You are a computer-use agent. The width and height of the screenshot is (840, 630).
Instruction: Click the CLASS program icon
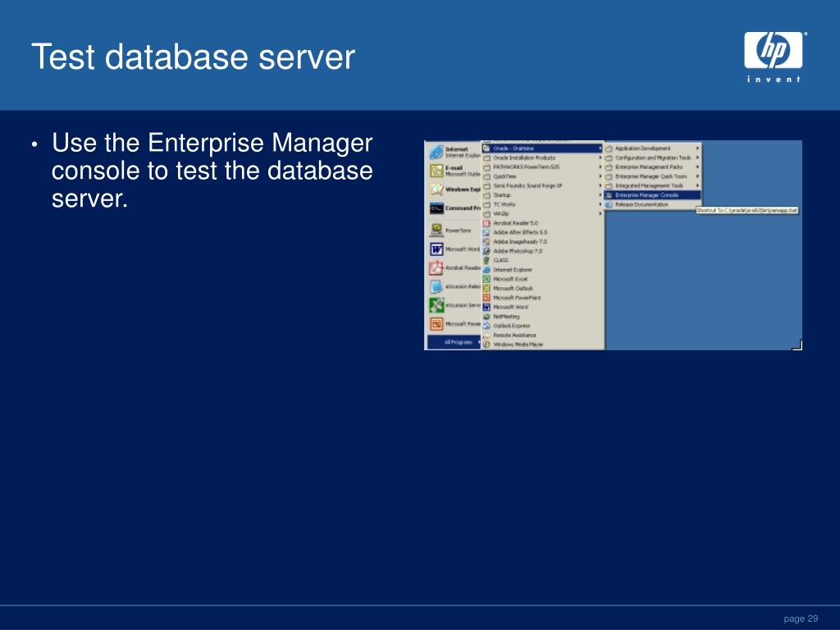tap(486, 260)
